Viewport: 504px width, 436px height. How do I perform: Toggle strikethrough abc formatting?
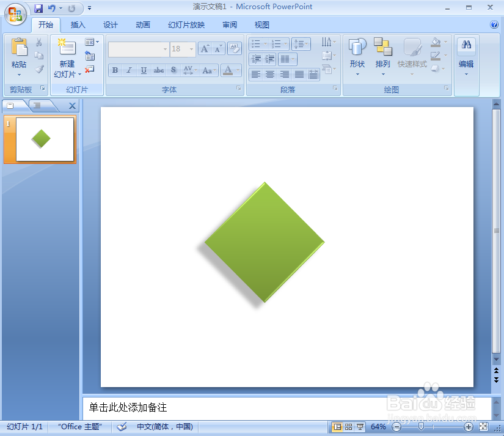point(158,70)
